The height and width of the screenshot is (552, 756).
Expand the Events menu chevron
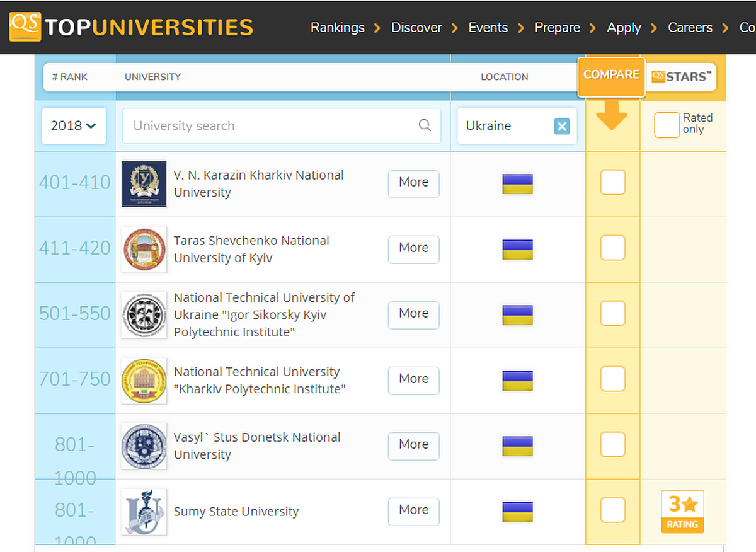520,28
